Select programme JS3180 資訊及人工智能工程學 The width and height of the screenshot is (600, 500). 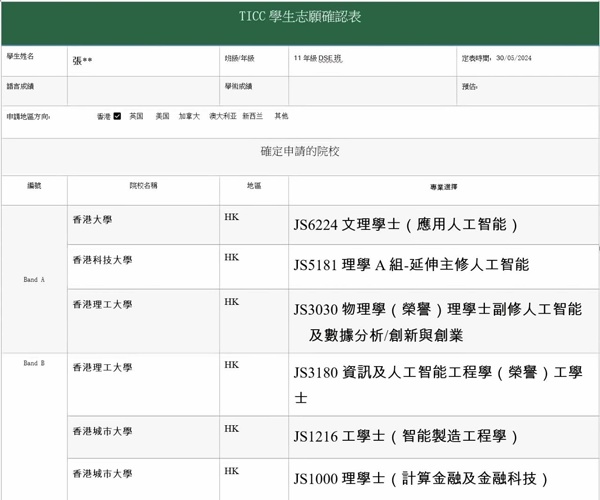coord(438,385)
